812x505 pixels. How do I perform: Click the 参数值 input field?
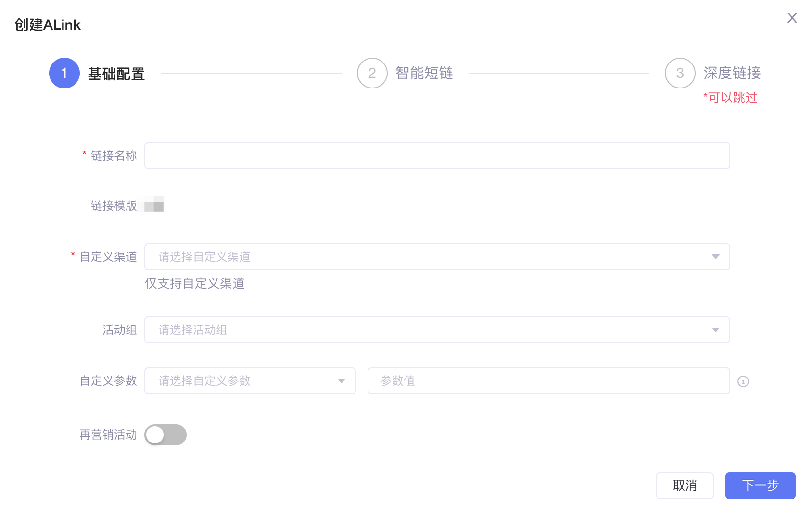(x=549, y=381)
